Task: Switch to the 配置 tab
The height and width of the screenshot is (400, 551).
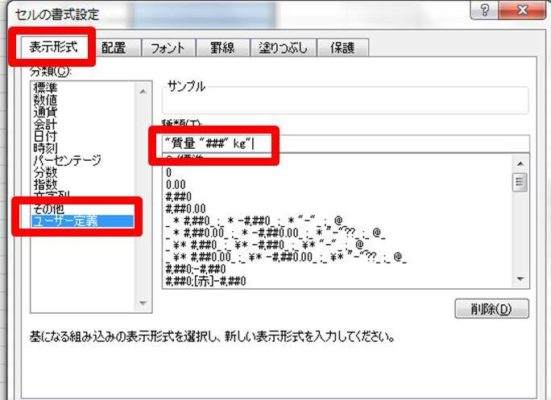Action: click(x=114, y=48)
